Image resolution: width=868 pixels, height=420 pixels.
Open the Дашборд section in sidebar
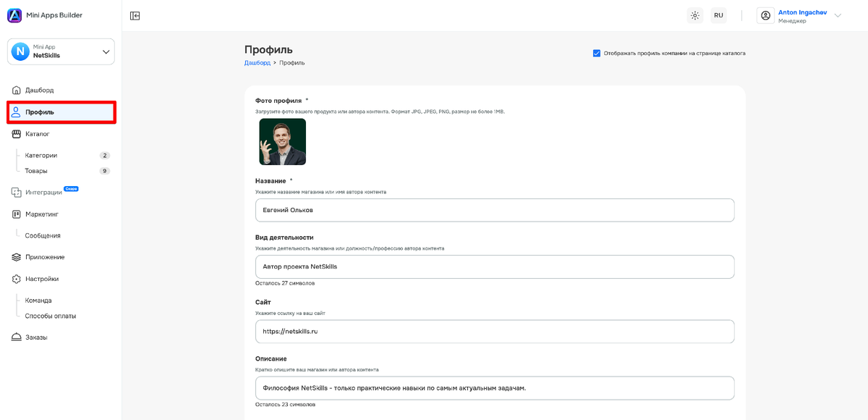tap(38, 90)
